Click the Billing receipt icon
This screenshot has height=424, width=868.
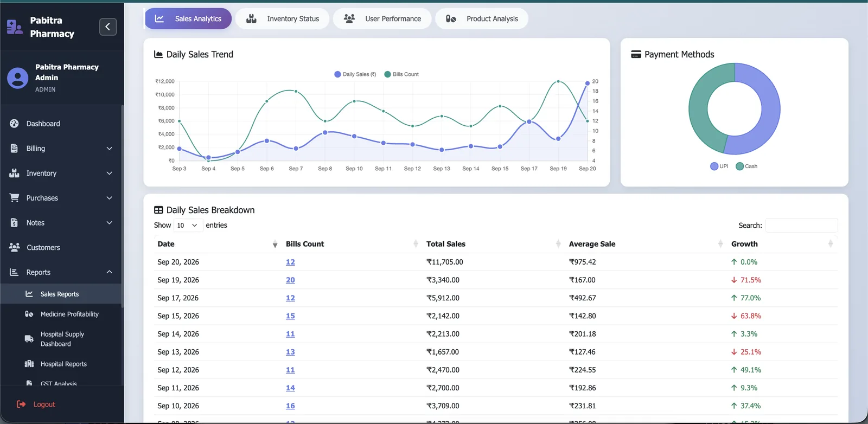15,148
